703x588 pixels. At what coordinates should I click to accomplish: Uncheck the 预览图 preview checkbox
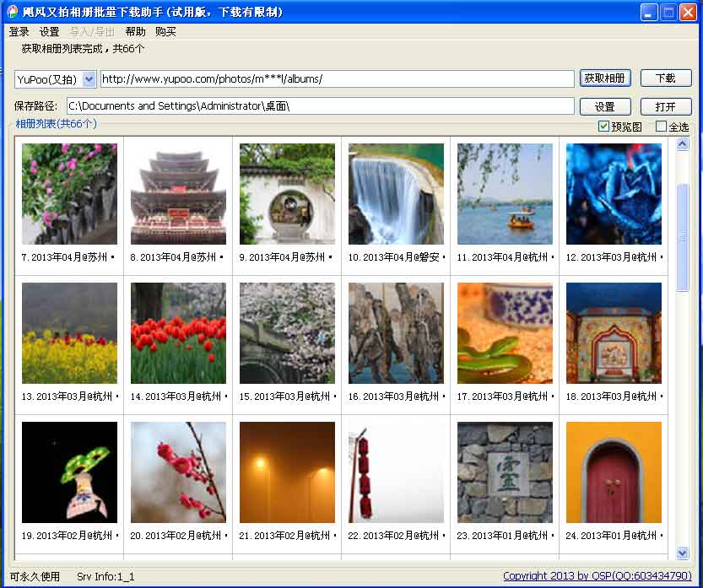[603, 127]
